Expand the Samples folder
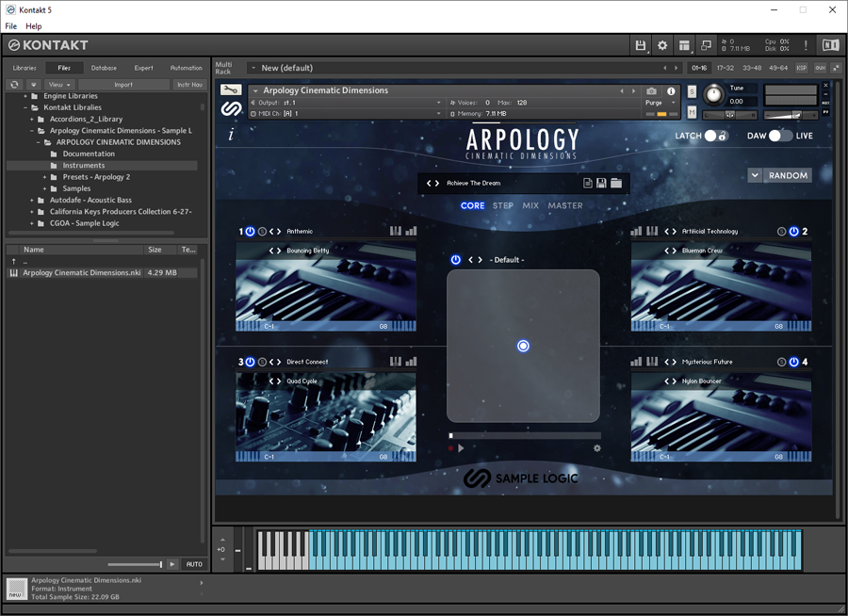The image size is (848, 616). tap(44, 188)
